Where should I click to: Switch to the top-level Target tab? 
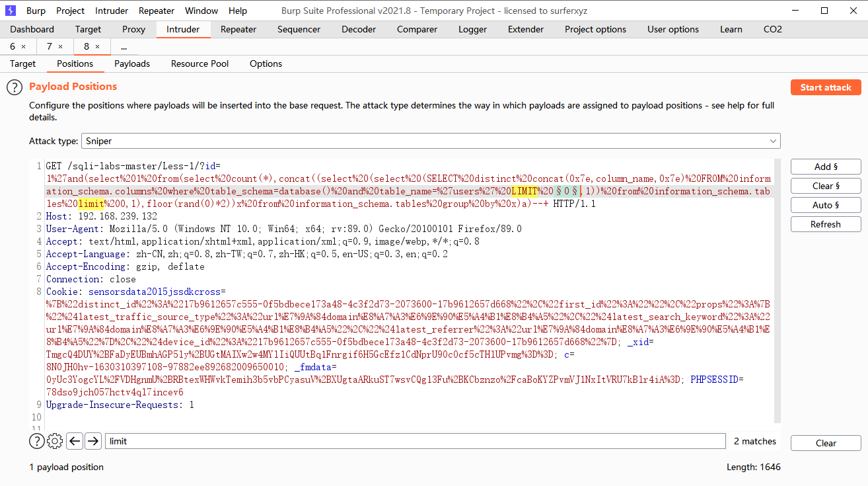88,29
